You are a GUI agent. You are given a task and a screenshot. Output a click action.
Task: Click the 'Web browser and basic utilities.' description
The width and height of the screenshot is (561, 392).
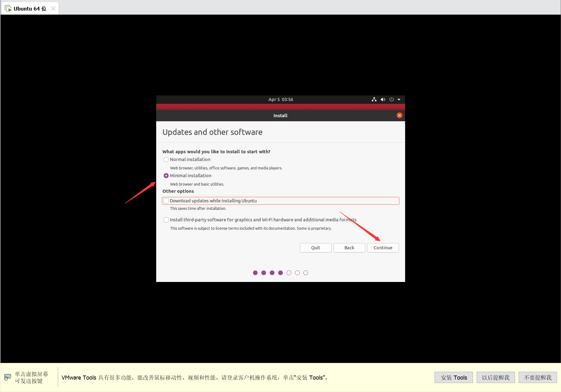(197, 184)
